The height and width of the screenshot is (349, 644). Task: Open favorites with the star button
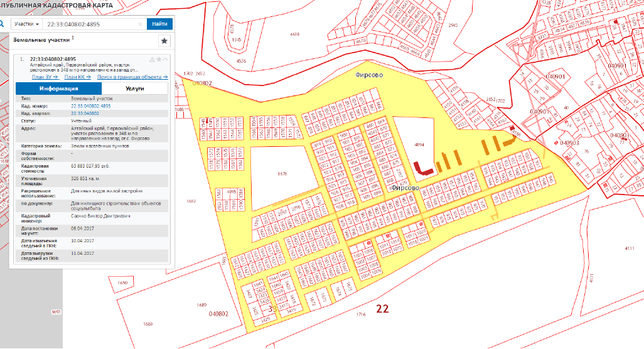pos(164,41)
